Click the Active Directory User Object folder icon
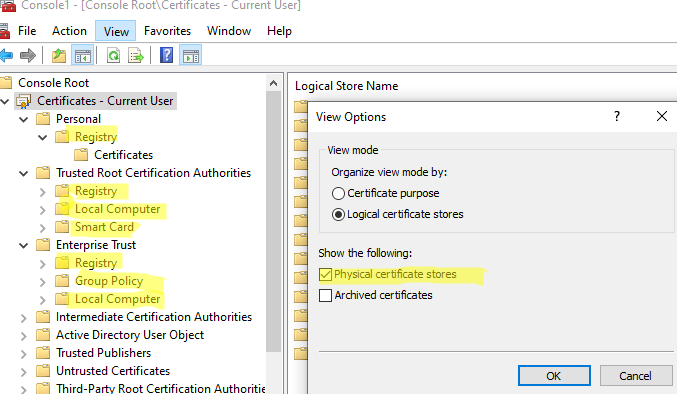 (43, 335)
